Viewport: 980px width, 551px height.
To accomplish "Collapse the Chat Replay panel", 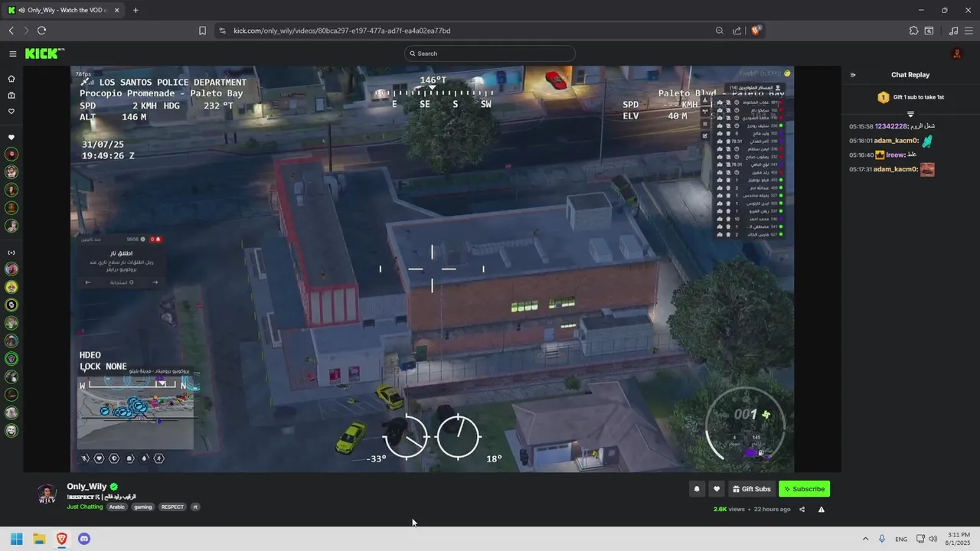I will [853, 75].
